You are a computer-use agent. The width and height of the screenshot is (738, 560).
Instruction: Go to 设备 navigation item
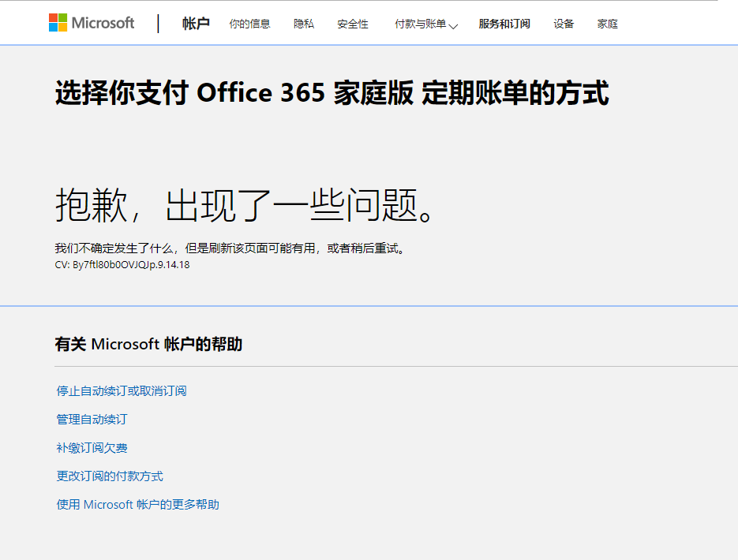(564, 24)
